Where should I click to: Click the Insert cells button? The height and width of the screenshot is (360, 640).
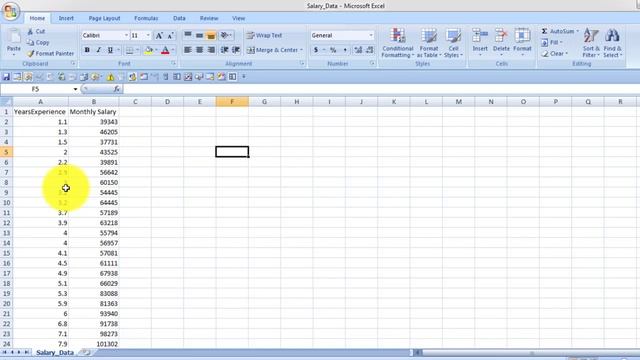pos(480,42)
